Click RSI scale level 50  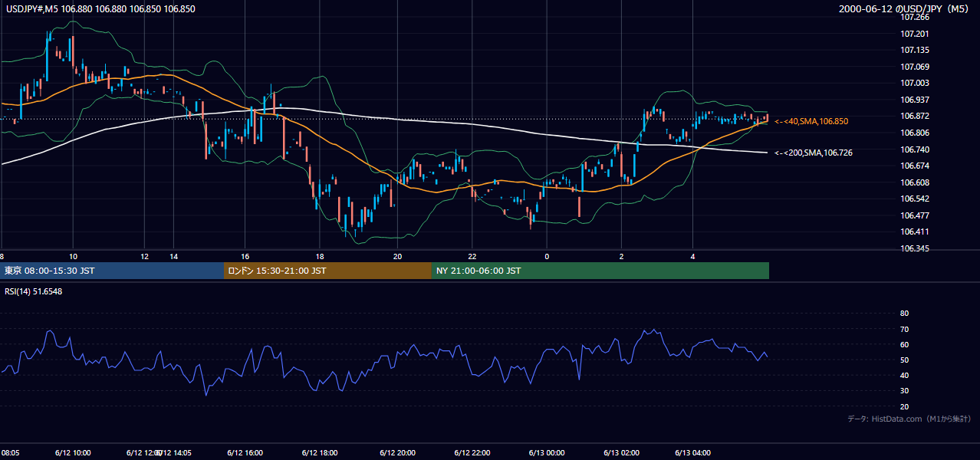904,360
